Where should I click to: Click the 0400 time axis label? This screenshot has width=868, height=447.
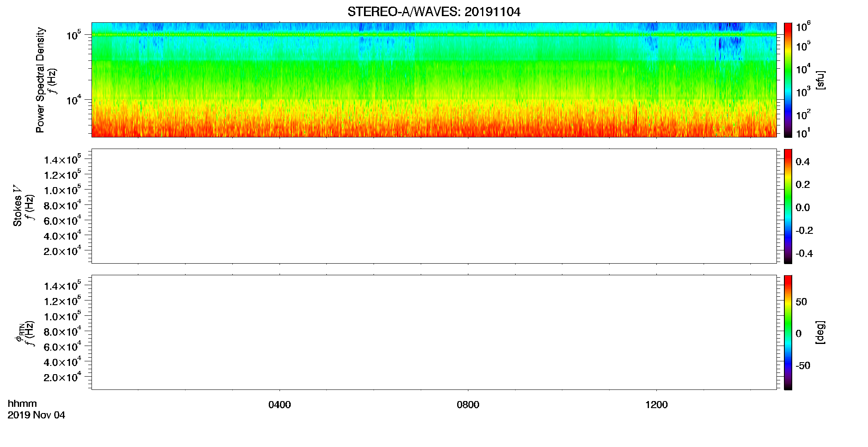280,405
